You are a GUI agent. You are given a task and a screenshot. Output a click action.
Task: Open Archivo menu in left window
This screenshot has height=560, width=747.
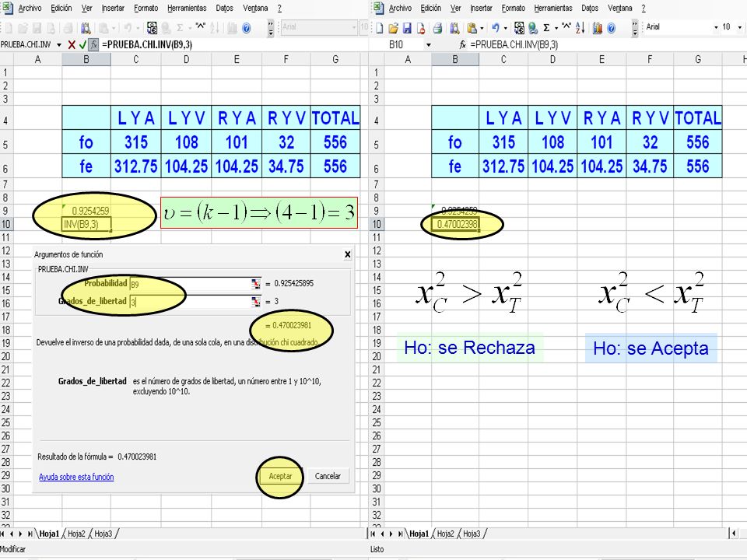pos(30,8)
